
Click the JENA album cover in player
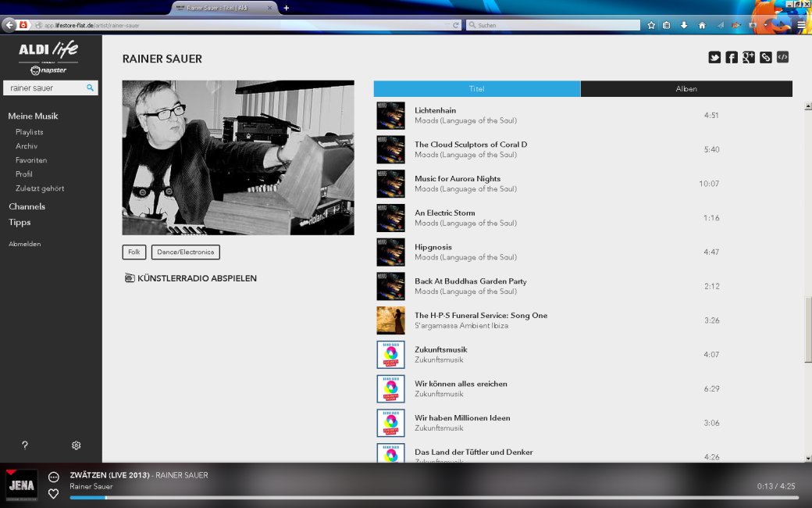[x=21, y=485]
